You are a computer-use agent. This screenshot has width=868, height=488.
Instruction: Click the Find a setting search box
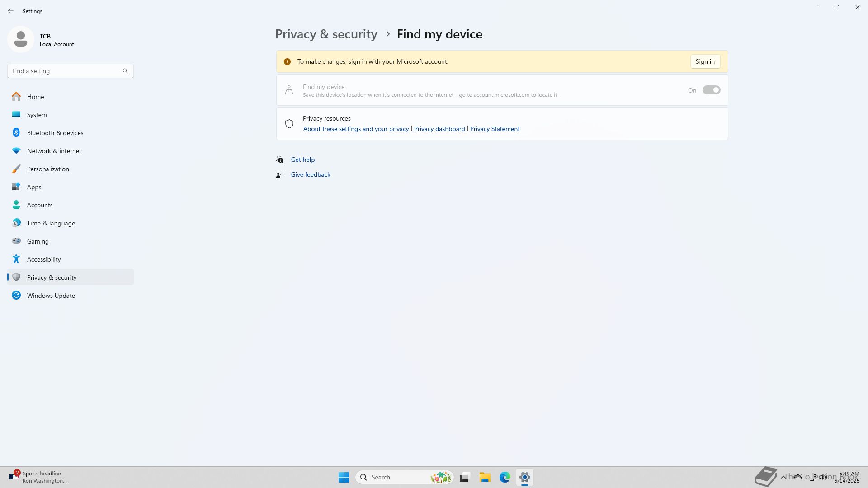[63, 71]
